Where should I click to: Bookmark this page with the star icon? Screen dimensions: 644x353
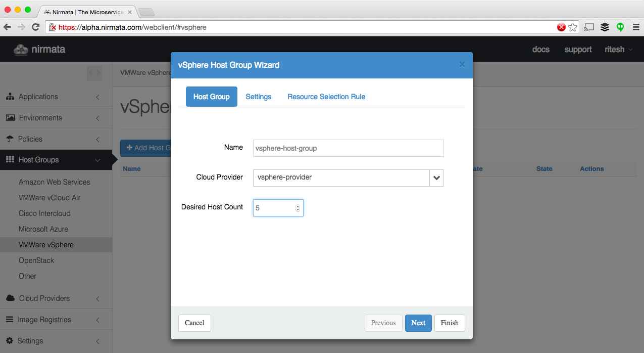click(572, 27)
